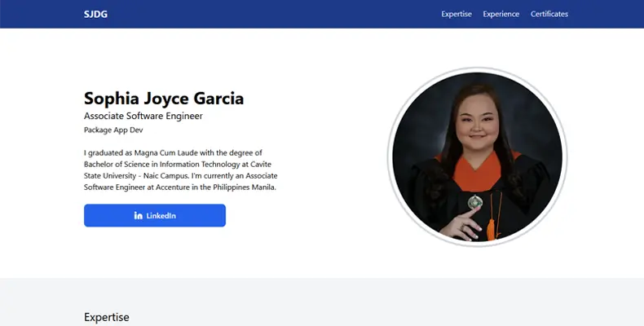644x326 pixels.
Task: Click Philippines Manila at end of bio
Action: pyautogui.click(x=247, y=187)
